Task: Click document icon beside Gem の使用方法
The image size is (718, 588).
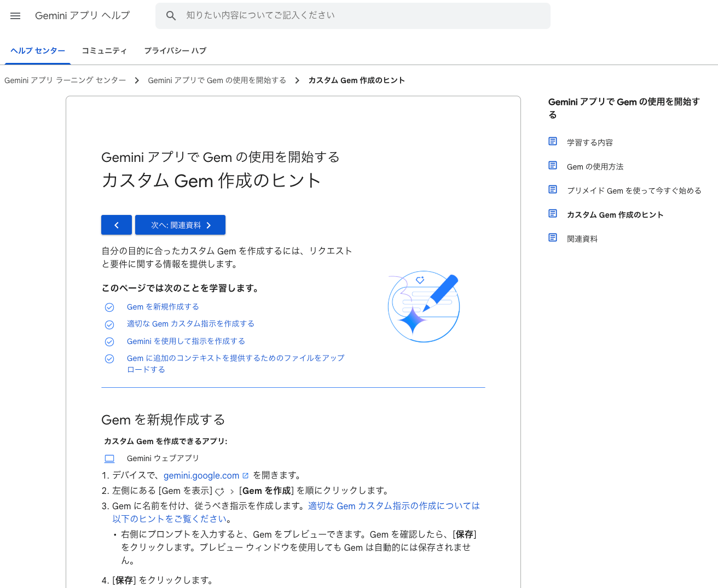Action: click(553, 165)
